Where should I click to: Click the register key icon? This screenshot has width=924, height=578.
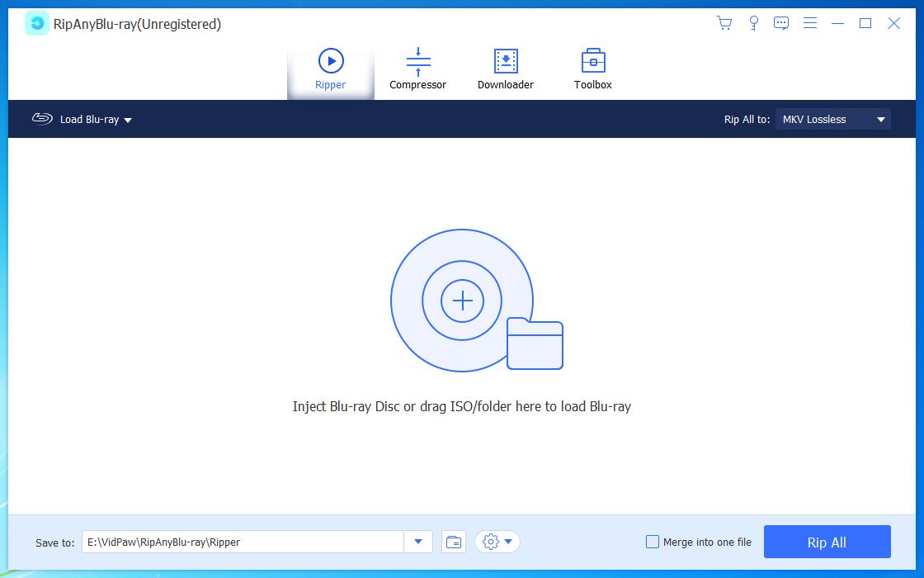[x=753, y=23]
